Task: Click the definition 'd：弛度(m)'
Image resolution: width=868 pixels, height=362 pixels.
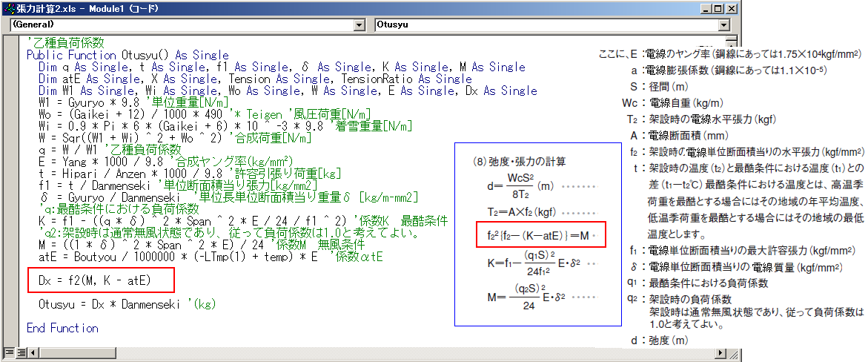Action: [x=660, y=340]
